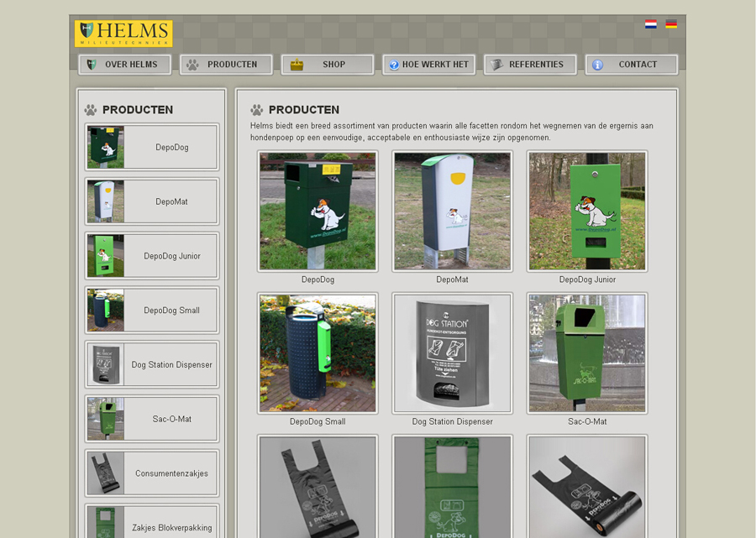Click the shield icon on Over Helms

(x=91, y=65)
